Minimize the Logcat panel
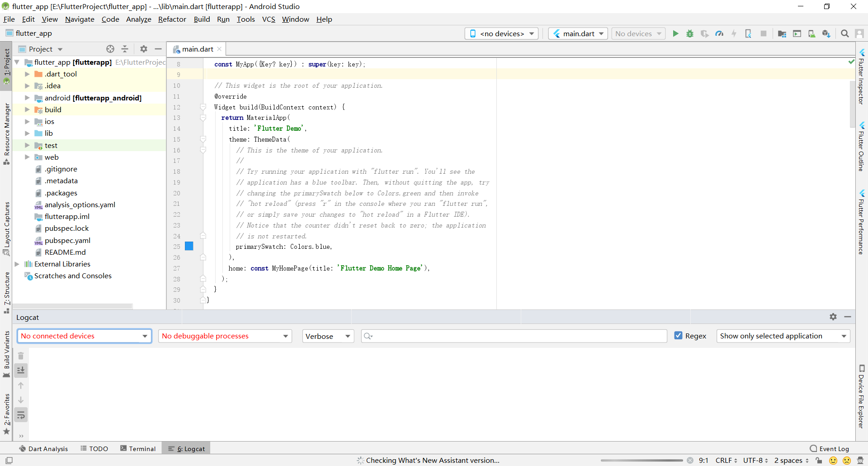Screen dimensions: 868x466 pos(848,317)
